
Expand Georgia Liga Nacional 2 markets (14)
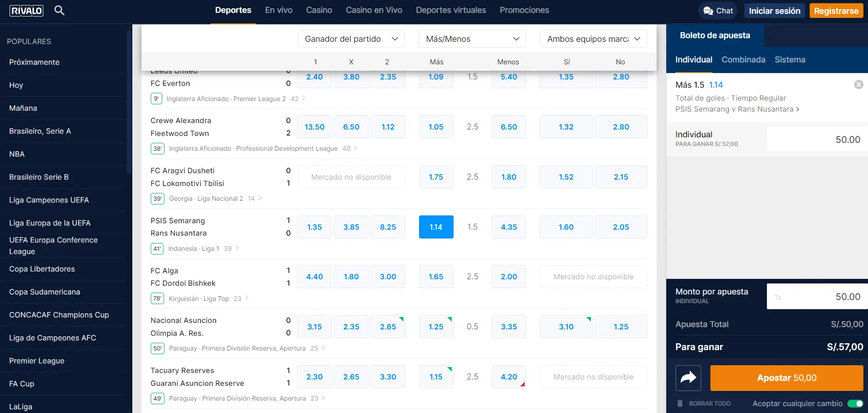tap(255, 198)
